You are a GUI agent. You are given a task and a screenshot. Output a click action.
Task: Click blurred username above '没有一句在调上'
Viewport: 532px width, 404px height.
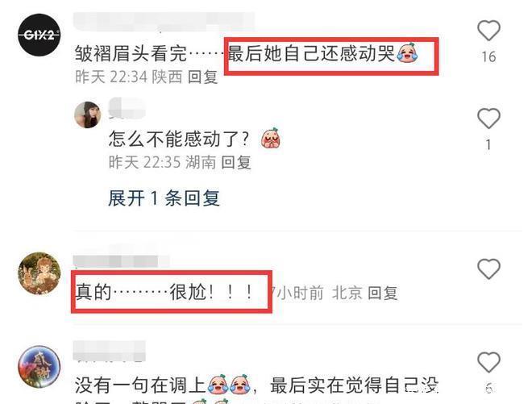point(110,350)
